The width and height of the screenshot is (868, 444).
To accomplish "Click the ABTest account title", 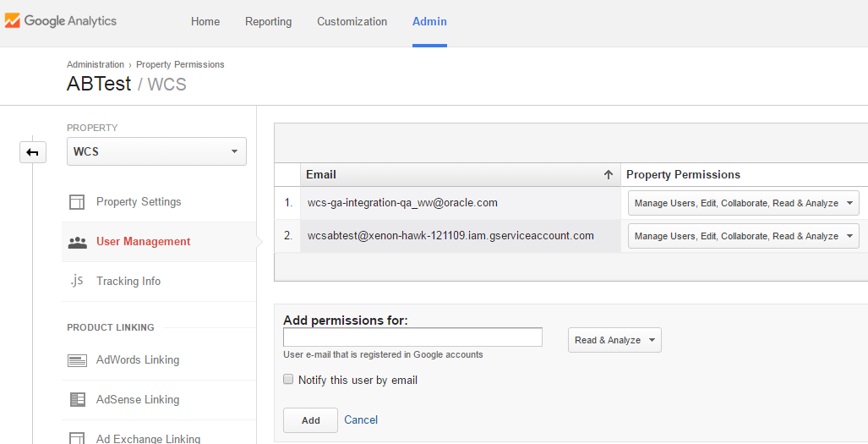I will click(99, 85).
